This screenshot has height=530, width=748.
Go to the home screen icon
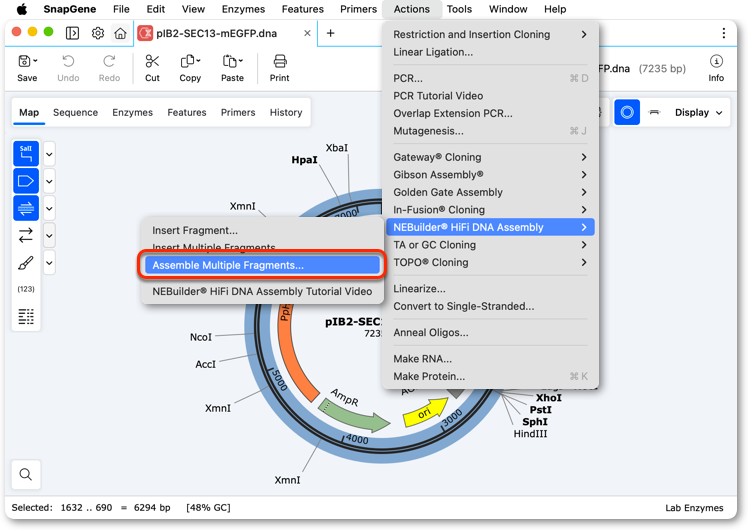click(x=120, y=33)
